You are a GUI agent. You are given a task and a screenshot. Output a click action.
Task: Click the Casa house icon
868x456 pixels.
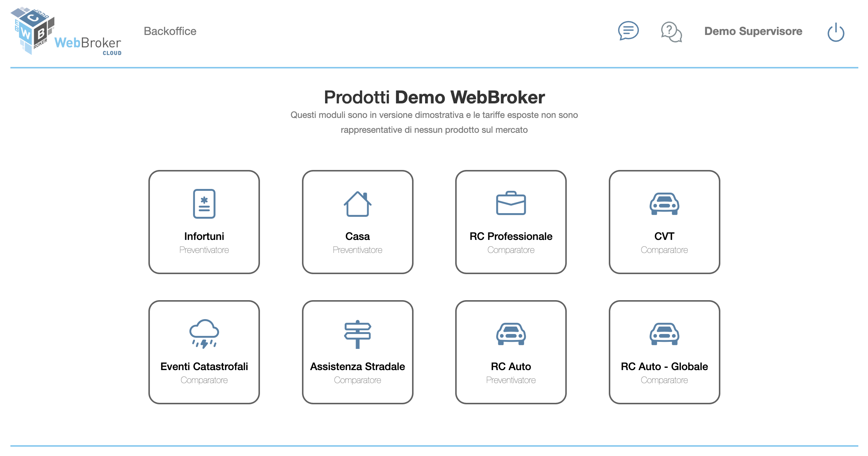(357, 204)
